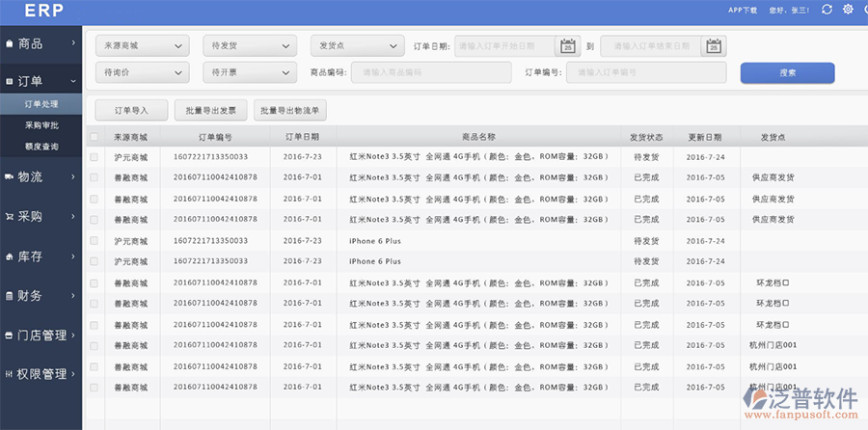Open the order end date calendar icon

point(713,46)
